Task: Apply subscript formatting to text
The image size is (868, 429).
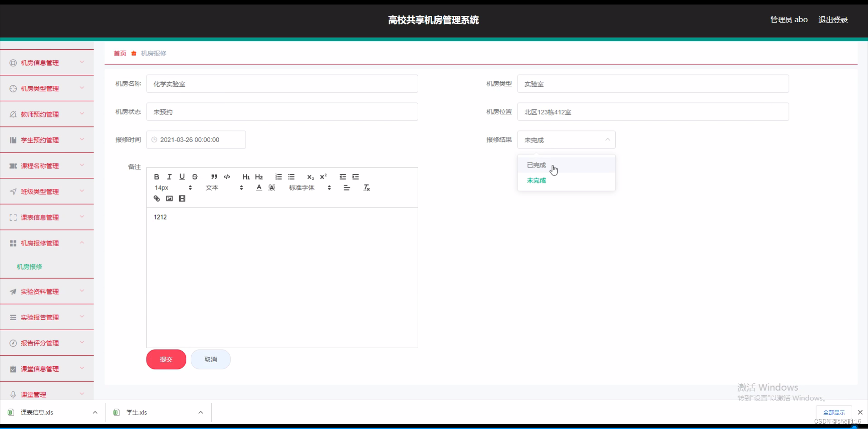Action: tap(310, 177)
